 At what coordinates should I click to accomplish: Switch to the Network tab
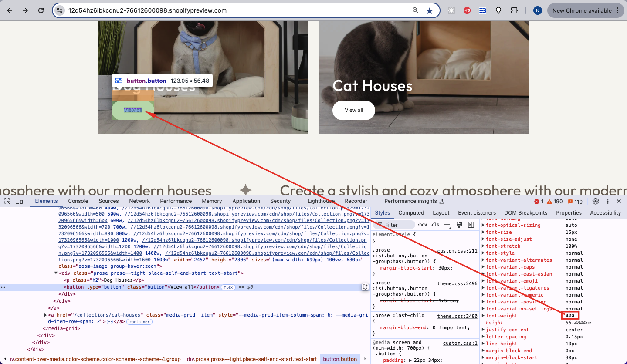pyautogui.click(x=139, y=201)
